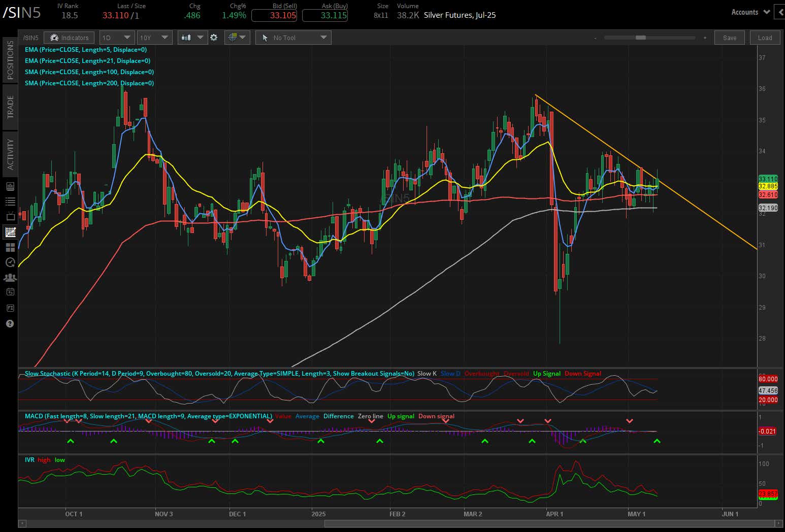Click the chart settings gear icon

[214, 37]
